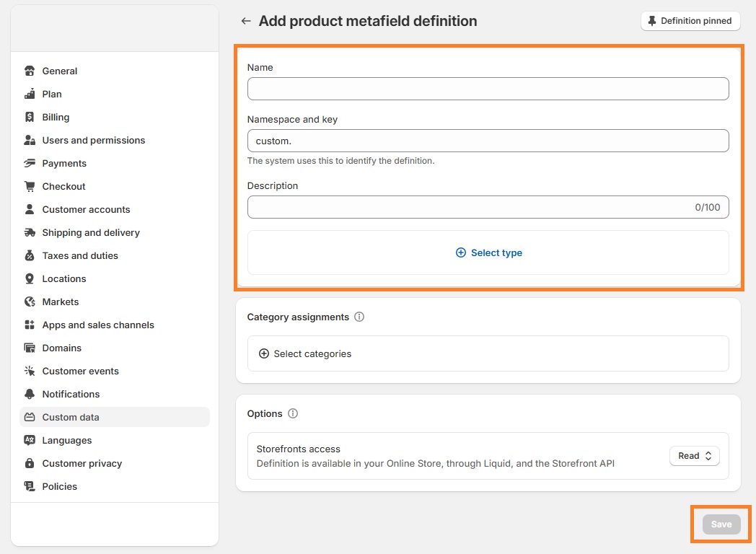This screenshot has width=756, height=554.
Task: Click the Save button
Action: point(720,524)
